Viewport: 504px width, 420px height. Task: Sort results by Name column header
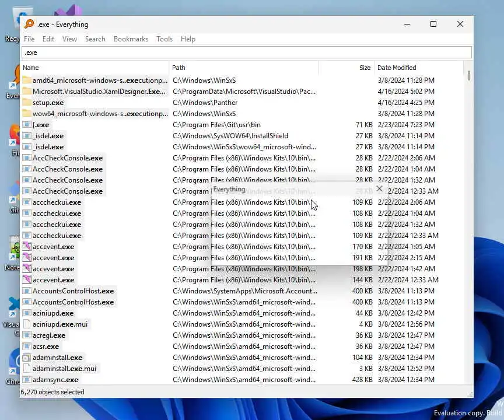click(x=95, y=68)
